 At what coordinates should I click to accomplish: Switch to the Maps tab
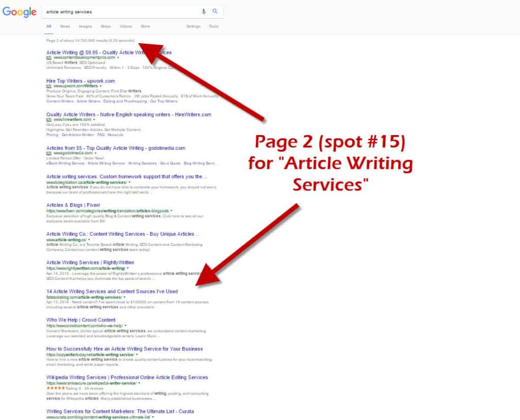pos(106,26)
